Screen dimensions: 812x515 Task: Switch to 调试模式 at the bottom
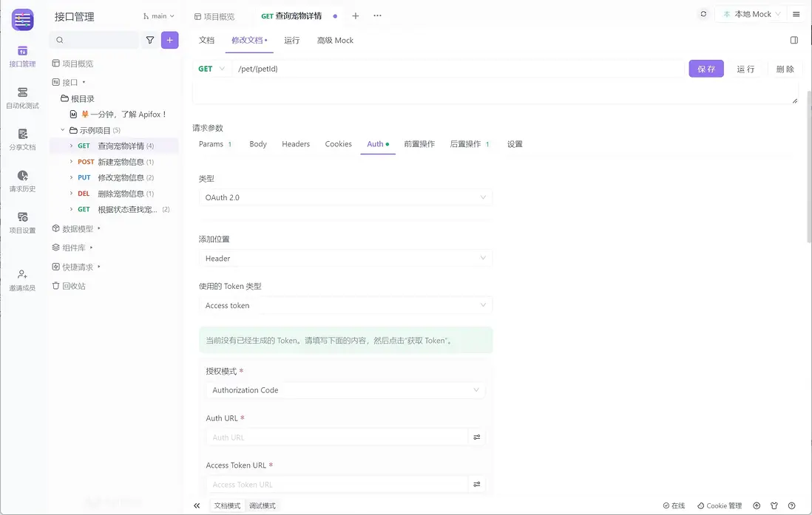coord(263,505)
